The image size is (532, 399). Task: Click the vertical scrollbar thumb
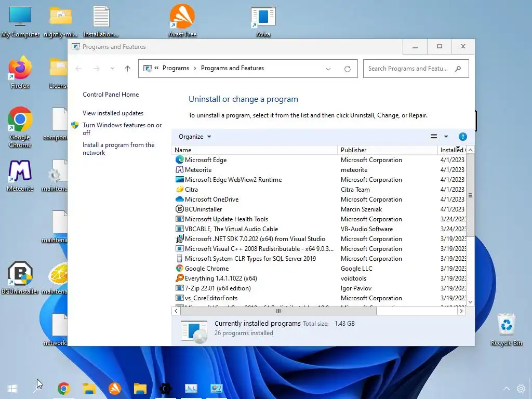click(x=470, y=195)
